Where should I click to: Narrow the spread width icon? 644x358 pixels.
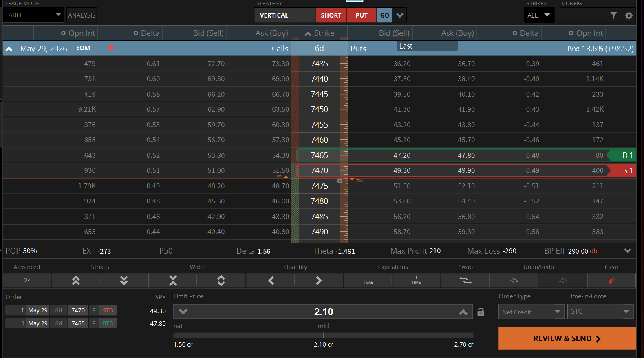(173, 280)
